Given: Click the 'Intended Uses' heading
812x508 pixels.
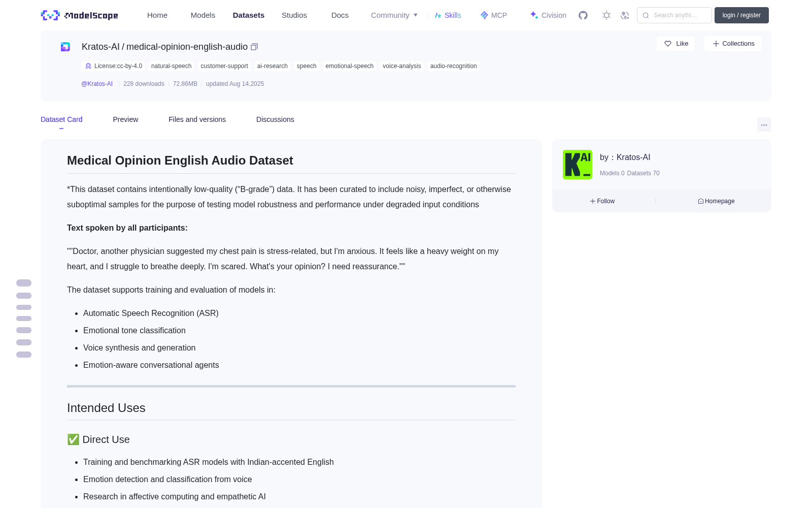Looking at the screenshot, I should (x=106, y=408).
